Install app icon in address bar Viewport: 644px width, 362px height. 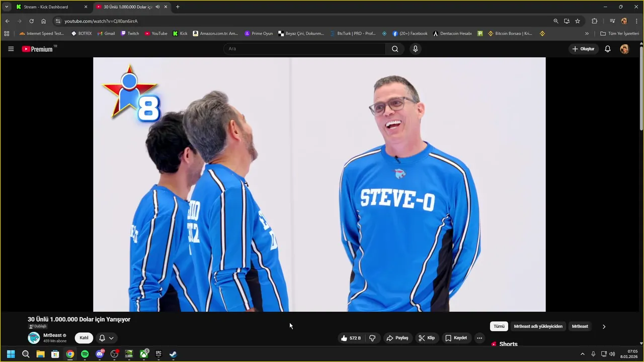click(567, 21)
